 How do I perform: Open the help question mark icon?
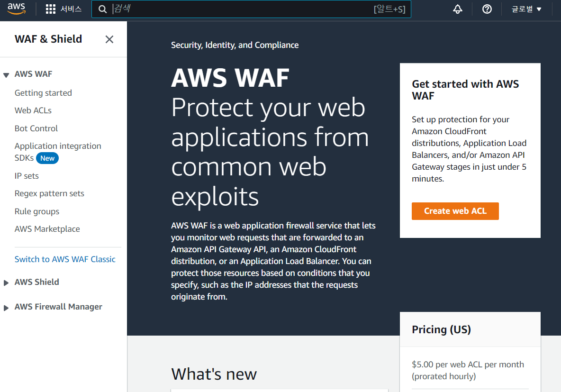(x=487, y=9)
